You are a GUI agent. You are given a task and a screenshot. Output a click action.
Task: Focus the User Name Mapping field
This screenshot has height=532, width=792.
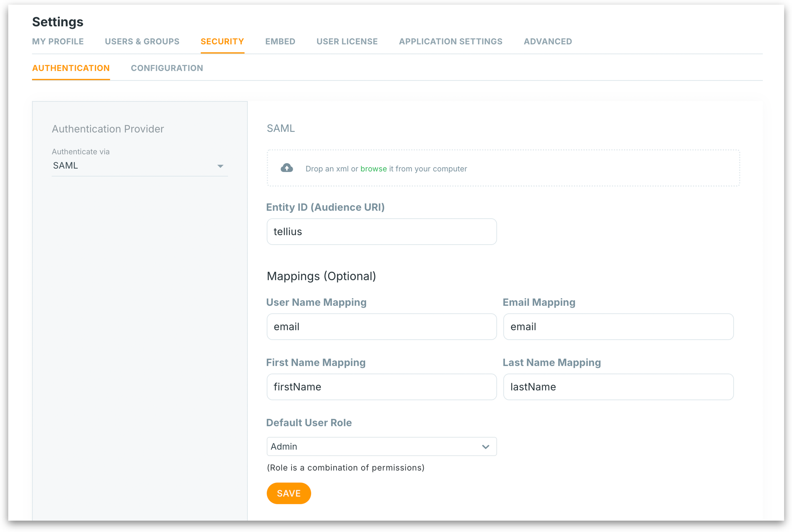coord(381,327)
